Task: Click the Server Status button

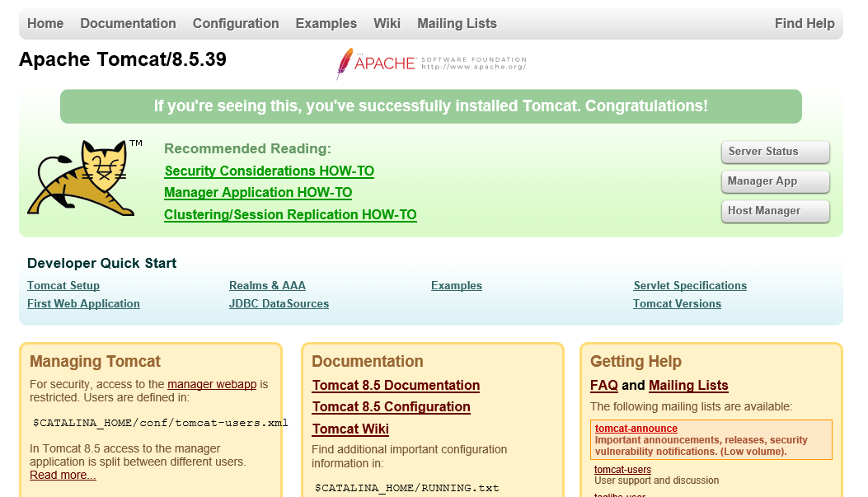Action: pyautogui.click(x=775, y=152)
